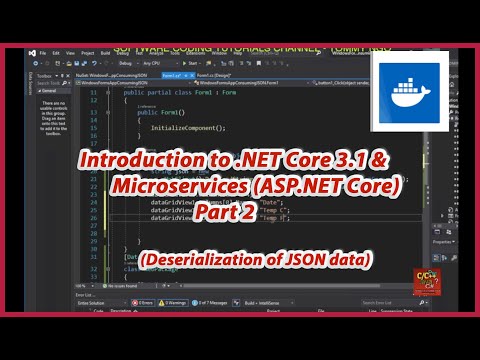
Task: Click the editor horizontal scrollbar
Action: pyautogui.click(x=282, y=286)
